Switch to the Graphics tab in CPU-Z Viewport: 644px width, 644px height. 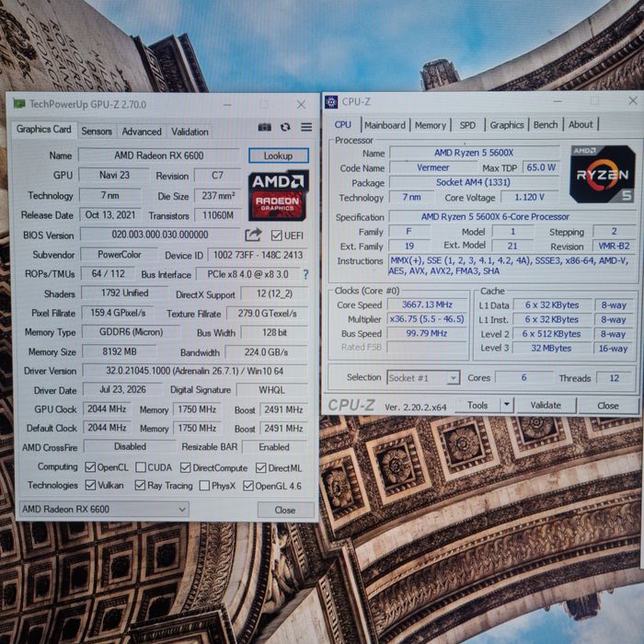point(507,125)
